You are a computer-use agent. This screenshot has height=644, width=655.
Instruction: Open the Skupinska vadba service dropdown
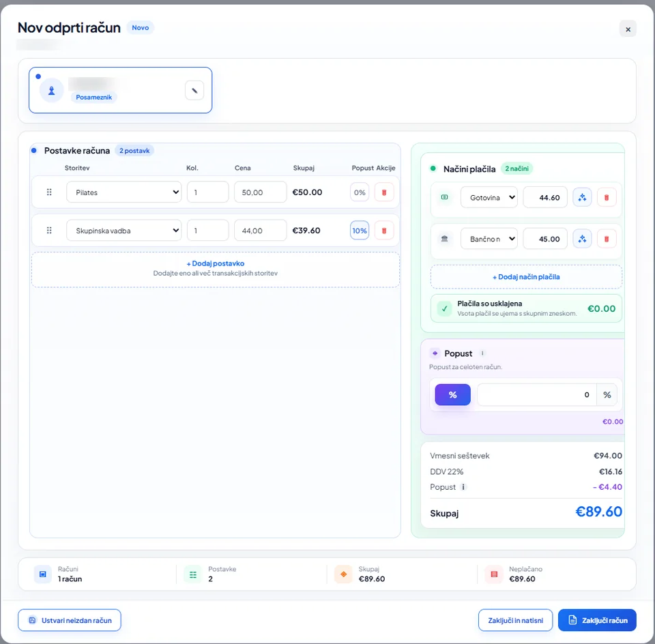(124, 231)
